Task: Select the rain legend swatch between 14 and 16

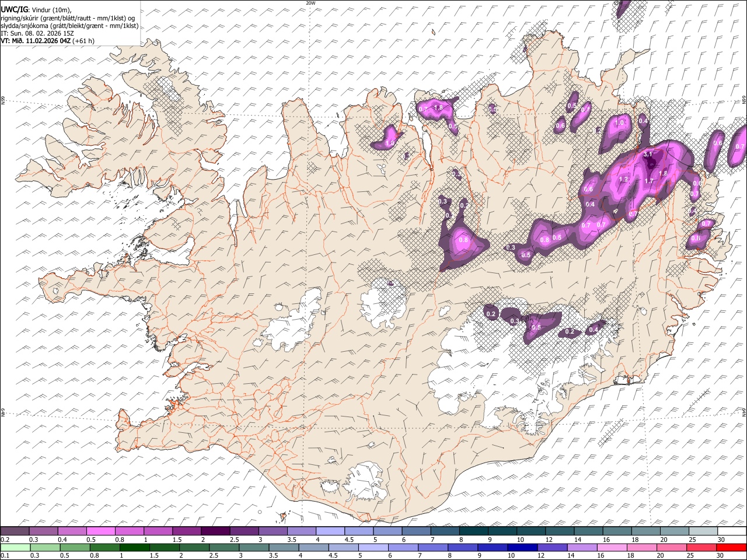Action: 582,547
